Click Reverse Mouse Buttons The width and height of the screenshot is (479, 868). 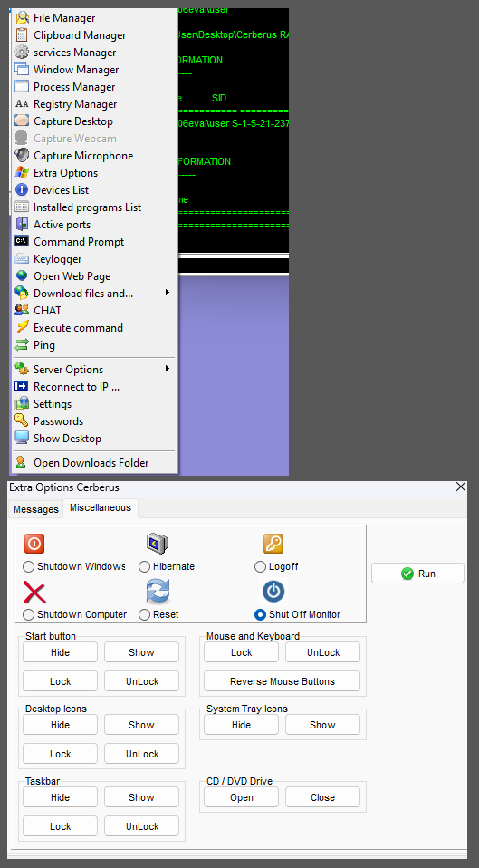(x=283, y=680)
